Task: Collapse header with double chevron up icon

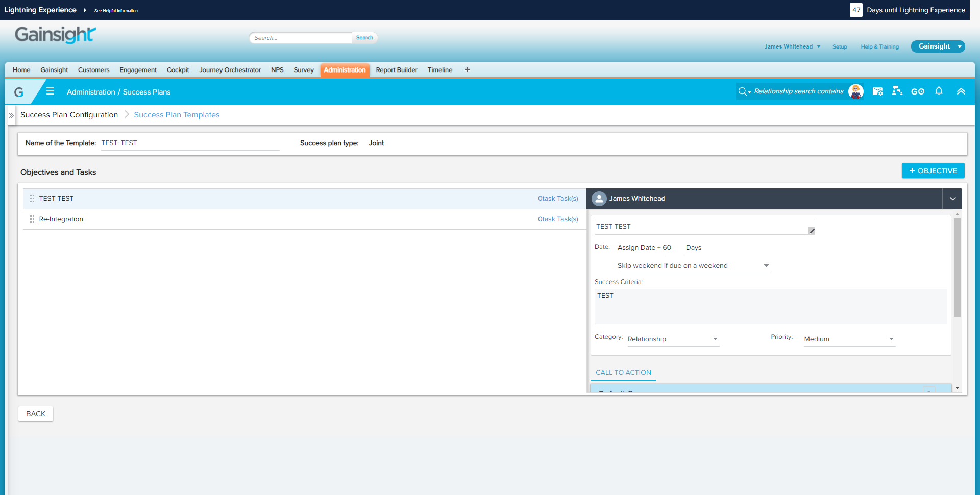Action: click(961, 91)
